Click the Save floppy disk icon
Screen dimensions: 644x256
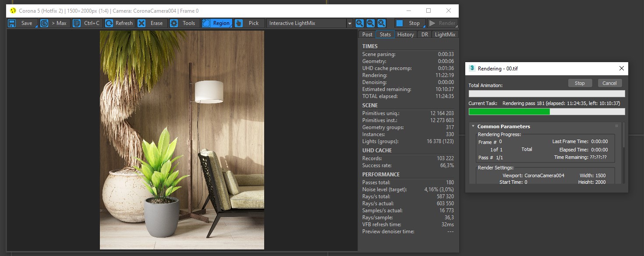(12, 23)
